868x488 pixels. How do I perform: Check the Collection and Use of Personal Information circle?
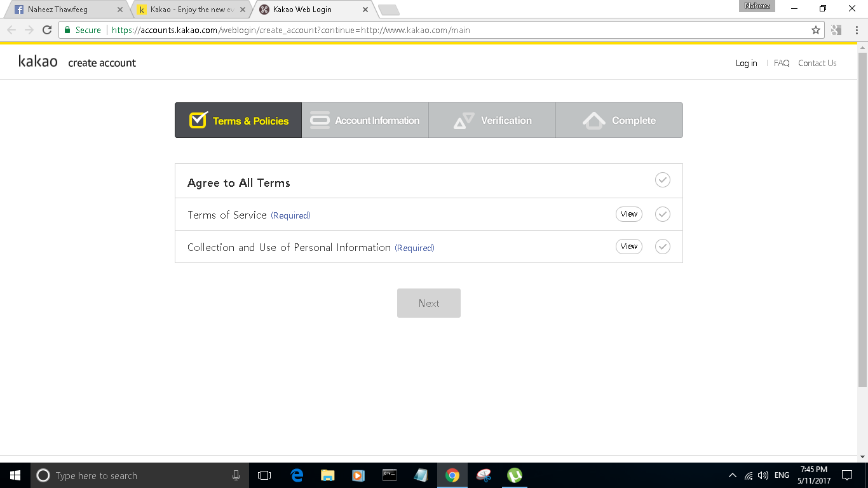pyautogui.click(x=663, y=247)
